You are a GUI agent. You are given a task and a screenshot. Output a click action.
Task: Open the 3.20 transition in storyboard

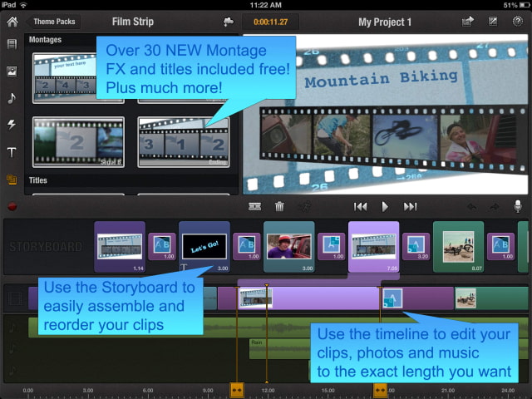[416, 247]
